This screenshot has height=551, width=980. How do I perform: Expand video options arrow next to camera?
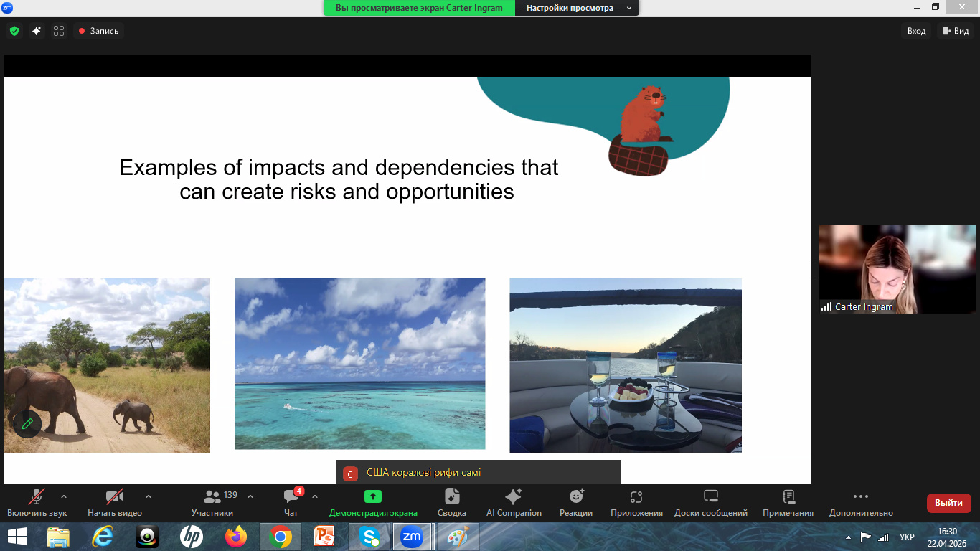click(x=149, y=496)
